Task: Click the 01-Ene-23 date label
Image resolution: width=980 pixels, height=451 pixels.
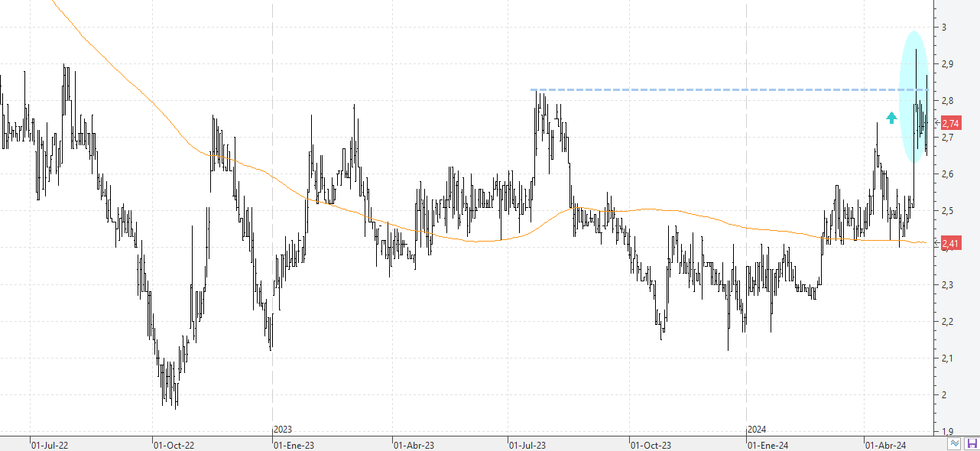Action: (293, 444)
